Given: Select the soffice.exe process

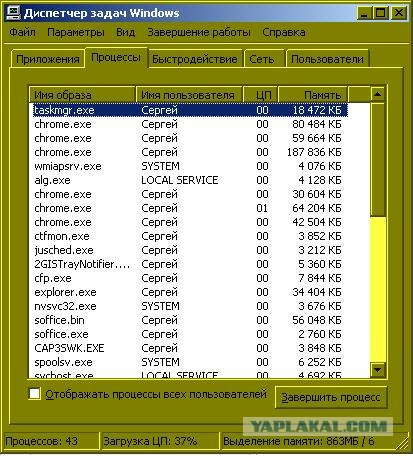Looking at the screenshot, I should [x=190, y=334].
